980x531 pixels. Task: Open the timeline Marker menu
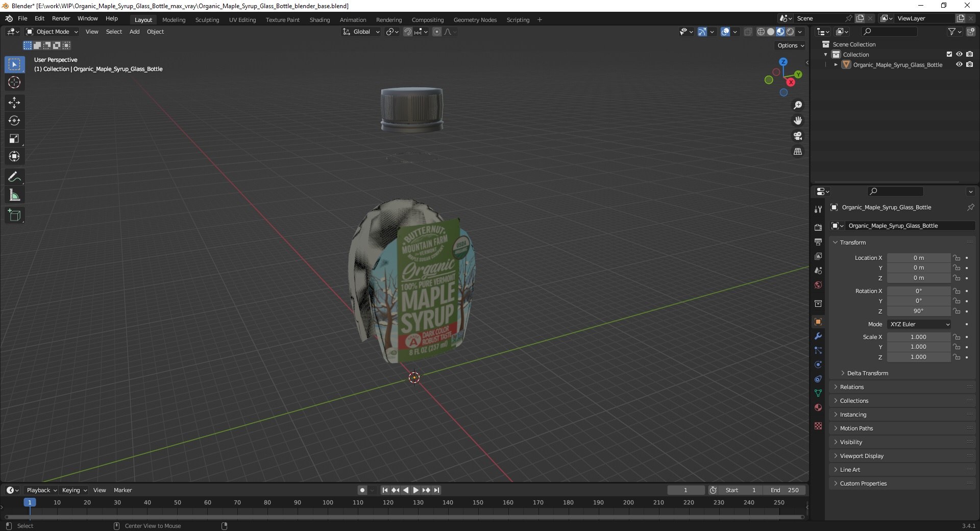coord(122,490)
